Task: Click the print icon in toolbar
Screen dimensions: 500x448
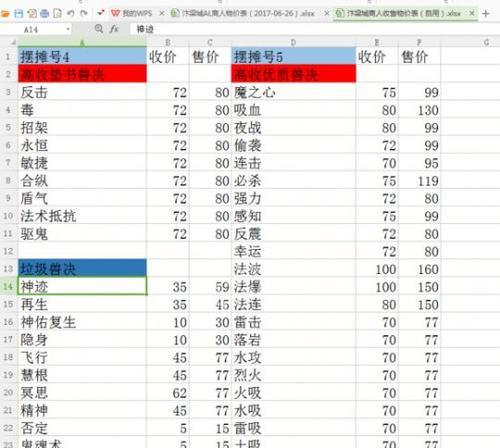Action: [x=44, y=14]
